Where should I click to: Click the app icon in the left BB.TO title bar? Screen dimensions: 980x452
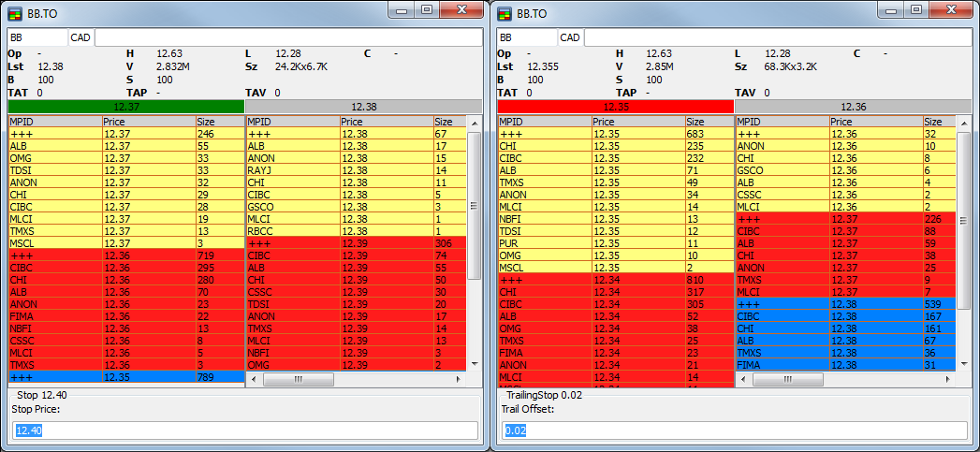[x=14, y=13]
